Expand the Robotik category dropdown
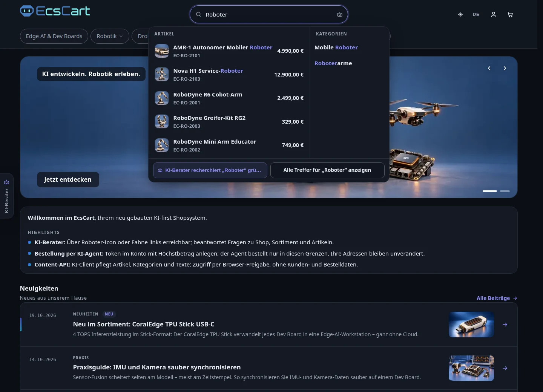543x392 pixels. pyautogui.click(x=110, y=36)
